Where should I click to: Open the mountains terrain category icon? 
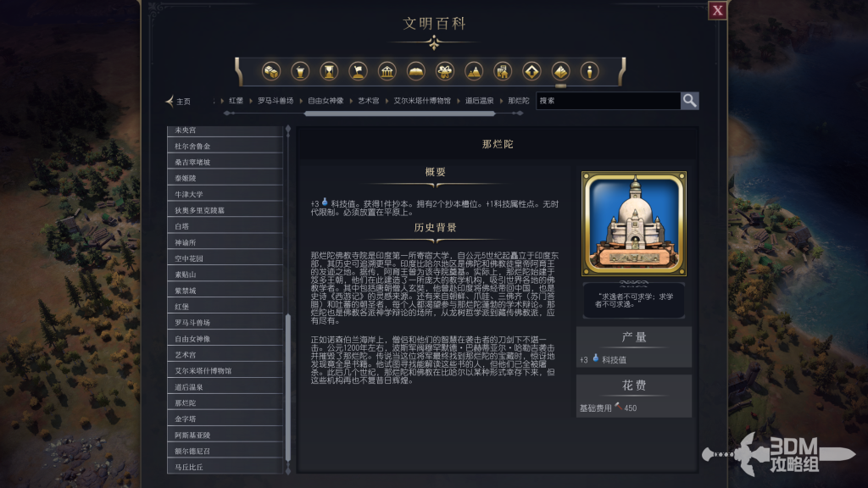click(474, 71)
